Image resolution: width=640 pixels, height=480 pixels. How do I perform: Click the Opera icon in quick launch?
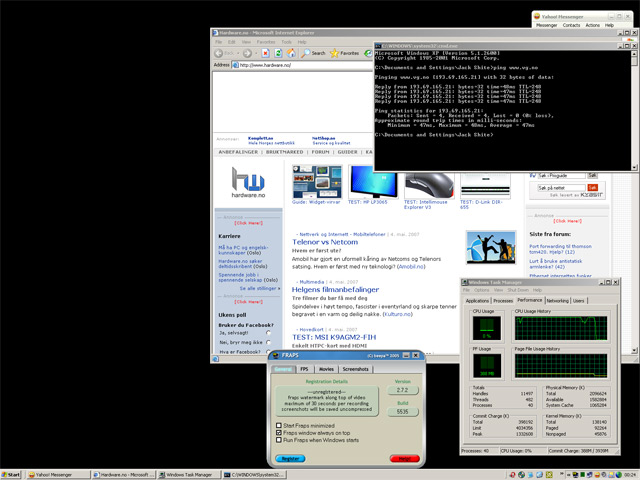(x=513, y=475)
